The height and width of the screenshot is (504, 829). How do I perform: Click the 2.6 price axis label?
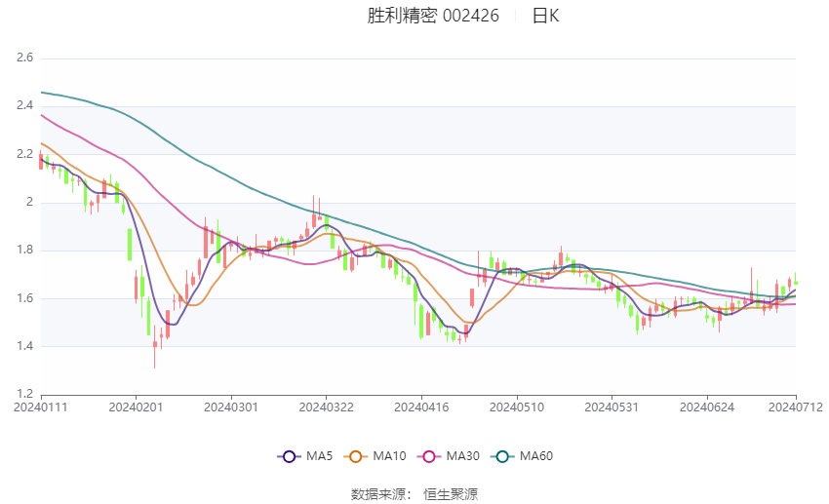[24, 58]
